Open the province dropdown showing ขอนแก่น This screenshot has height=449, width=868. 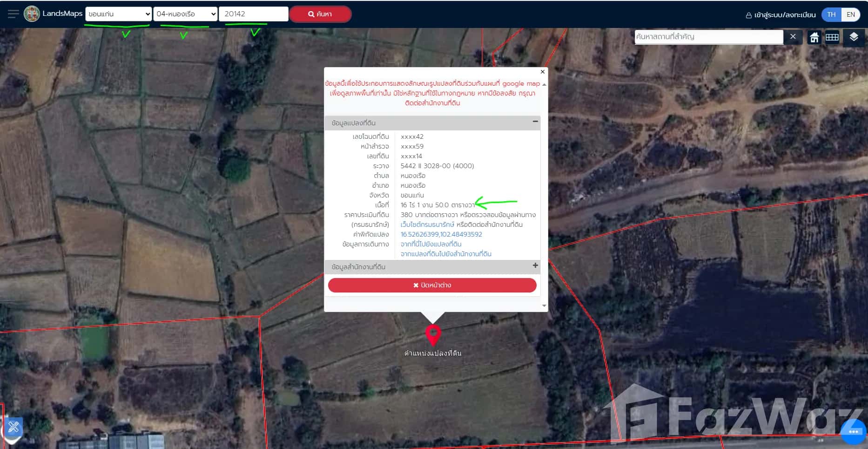click(x=119, y=14)
